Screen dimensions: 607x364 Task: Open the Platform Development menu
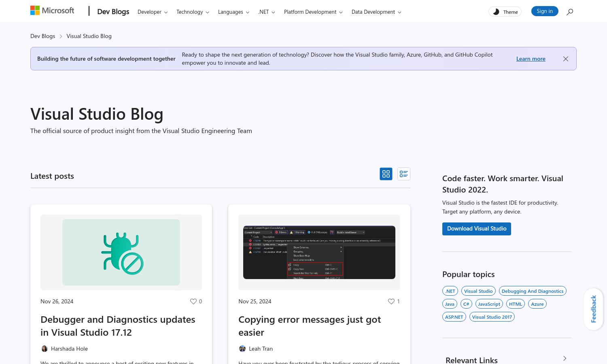click(x=313, y=12)
